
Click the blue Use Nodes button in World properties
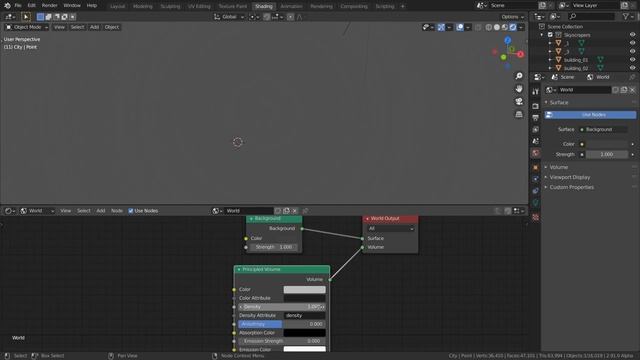(x=590, y=115)
